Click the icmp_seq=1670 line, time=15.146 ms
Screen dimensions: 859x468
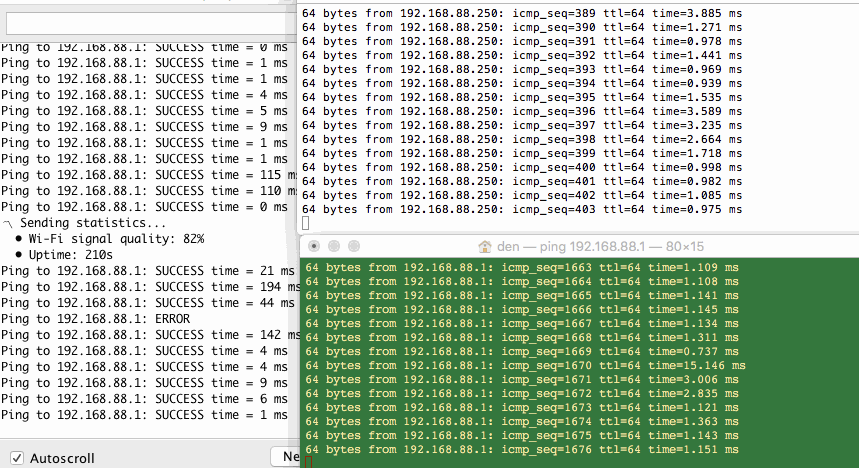(525, 366)
